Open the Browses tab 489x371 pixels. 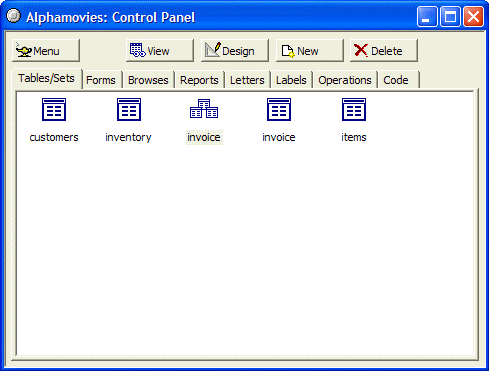(148, 80)
